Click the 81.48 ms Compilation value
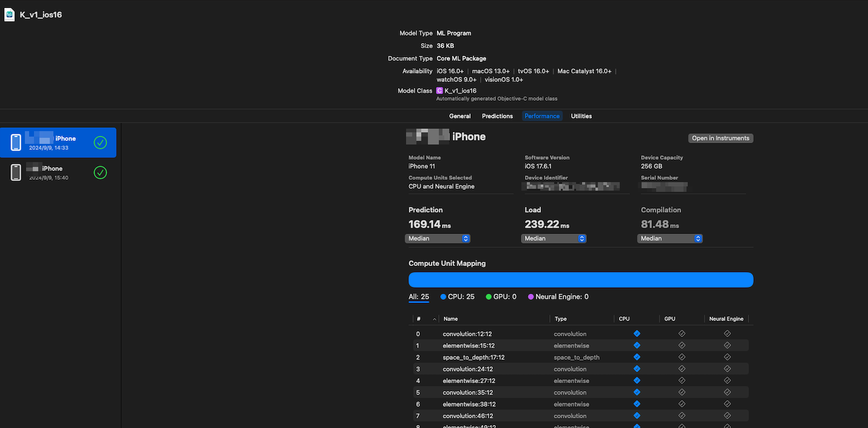This screenshot has width=868, height=428. [660, 225]
